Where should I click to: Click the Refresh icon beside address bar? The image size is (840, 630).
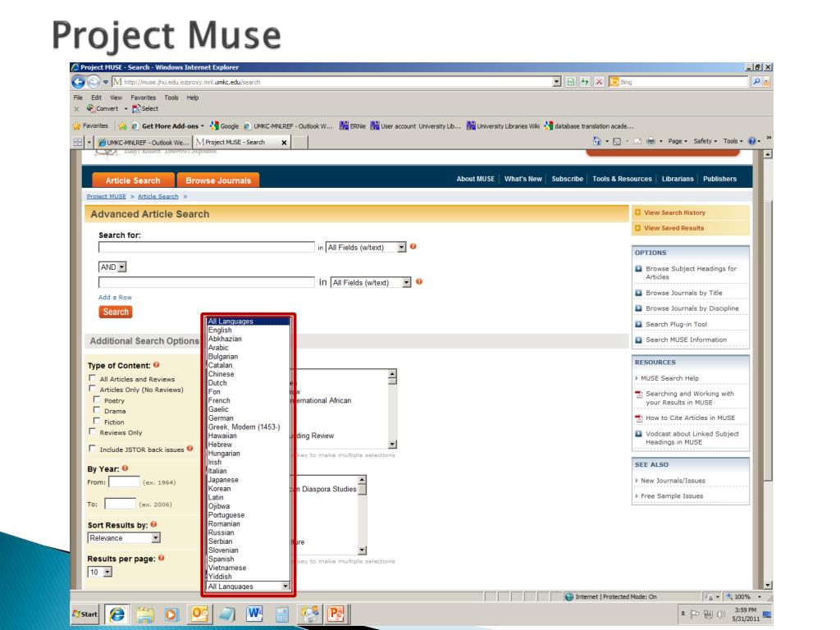pos(585,82)
